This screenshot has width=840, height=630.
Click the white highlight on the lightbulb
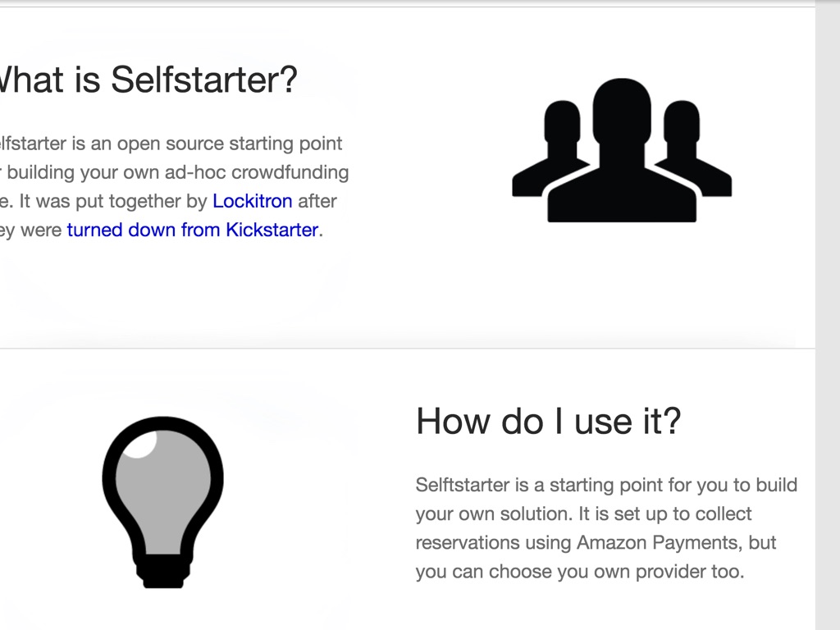pos(141,444)
